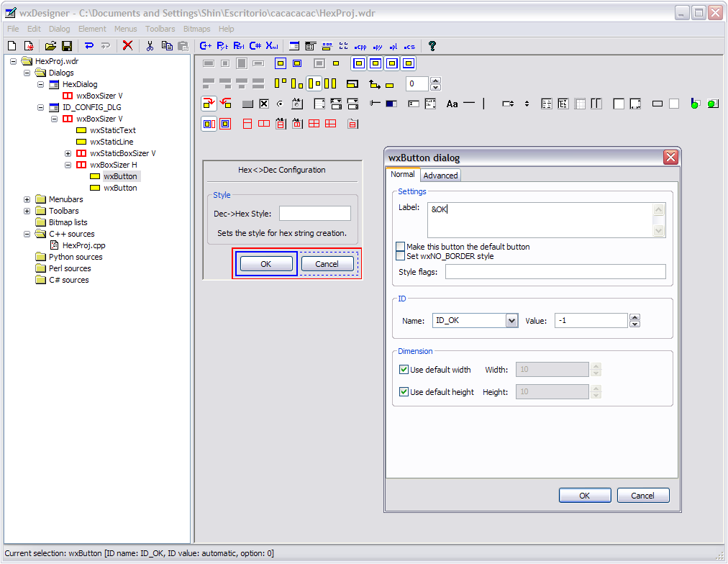Viewport: 728px width, 564px height.
Task: Click the generate XML resource icon
Action: pyautogui.click(x=272, y=45)
